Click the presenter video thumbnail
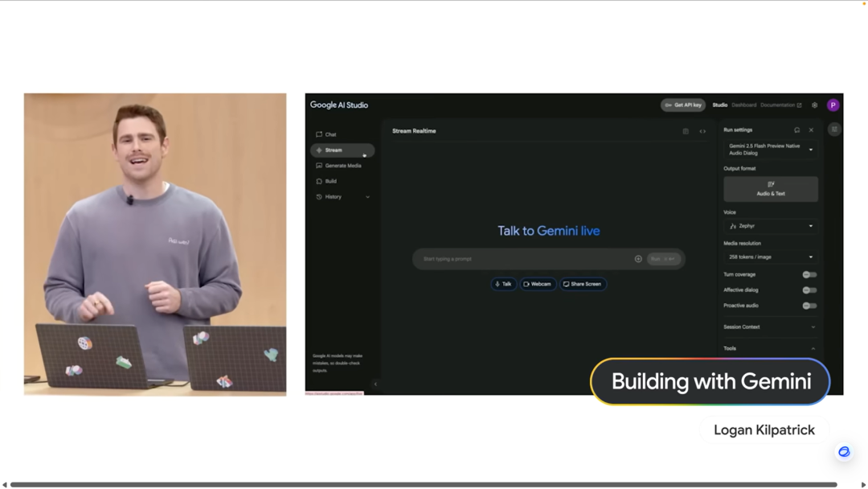The height and width of the screenshot is (489, 868). click(x=155, y=244)
